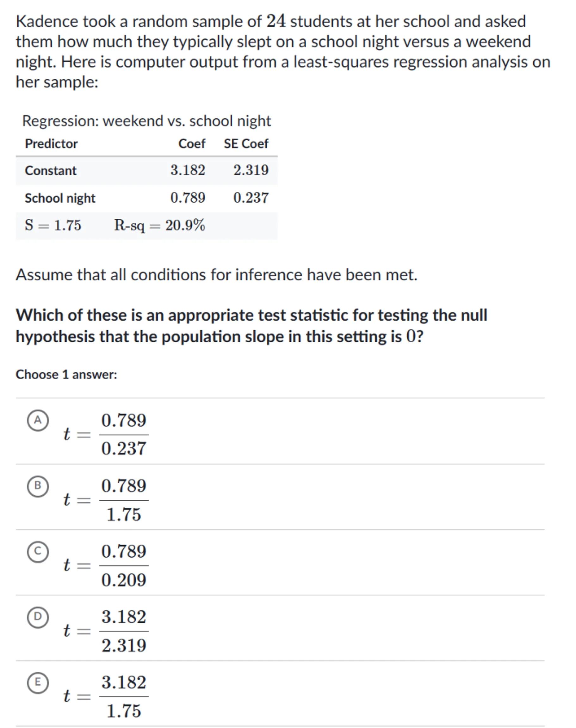This screenshot has width=576, height=728.
Task: Click the SE Coef column header
Action: 246,144
